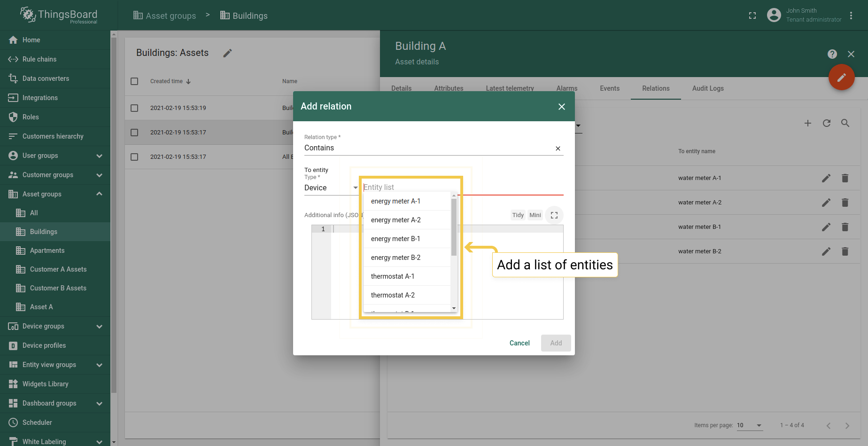Open the entity Type dropdown showing Device
The width and height of the screenshot is (868, 446).
coord(331,188)
